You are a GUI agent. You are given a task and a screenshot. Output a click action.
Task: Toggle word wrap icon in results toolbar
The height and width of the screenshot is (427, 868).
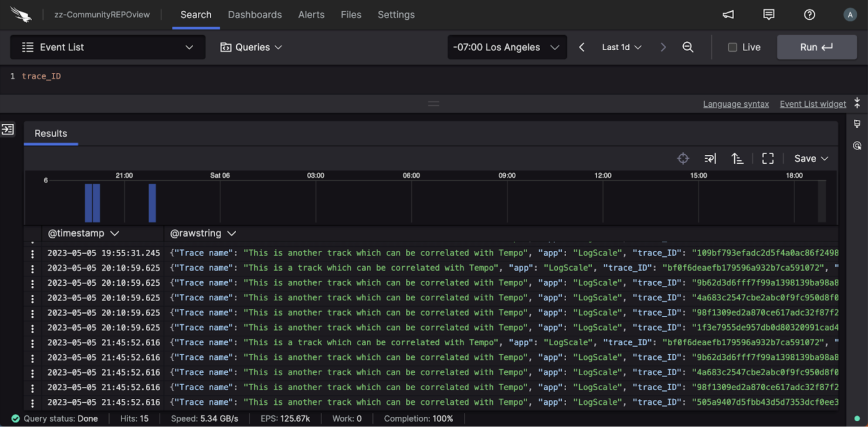[x=710, y=159]
